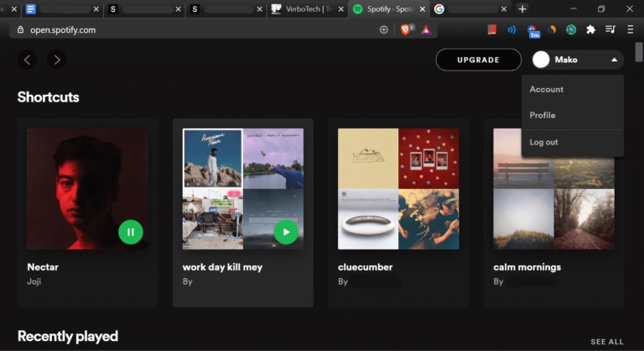This screenshot has height=351, width=644.
Task: Click the Recently played heading
Action: pyautogui.click(x=68, y=337)
